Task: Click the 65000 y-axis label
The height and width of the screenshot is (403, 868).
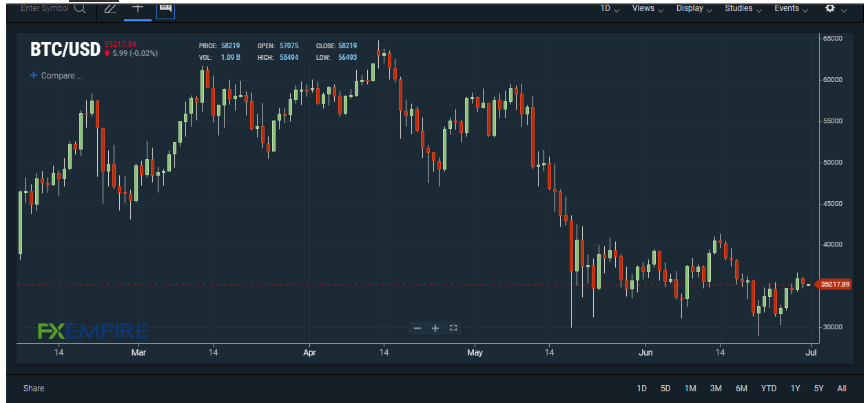Action: pos(833,39)
